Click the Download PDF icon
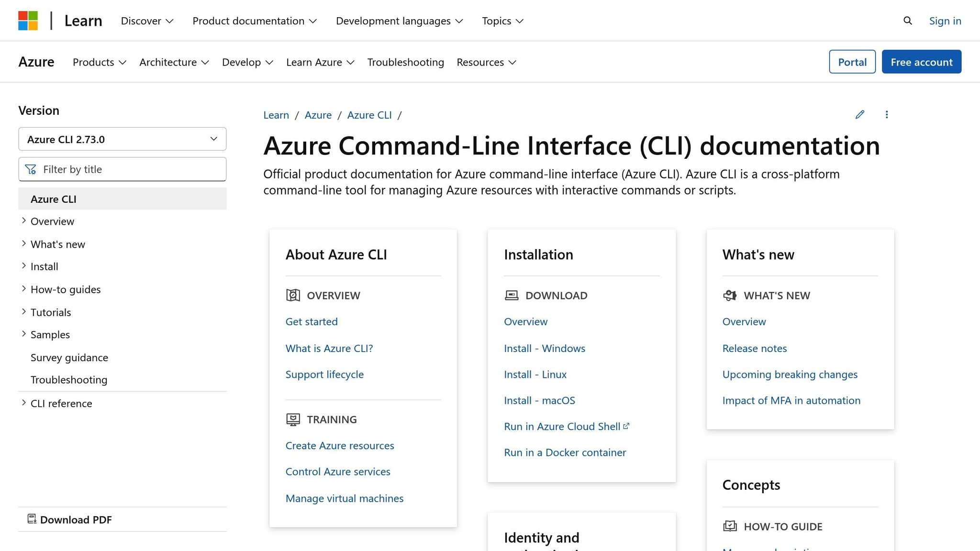The height and width of the screenshot is (551, 980). [x=32, y=519]
